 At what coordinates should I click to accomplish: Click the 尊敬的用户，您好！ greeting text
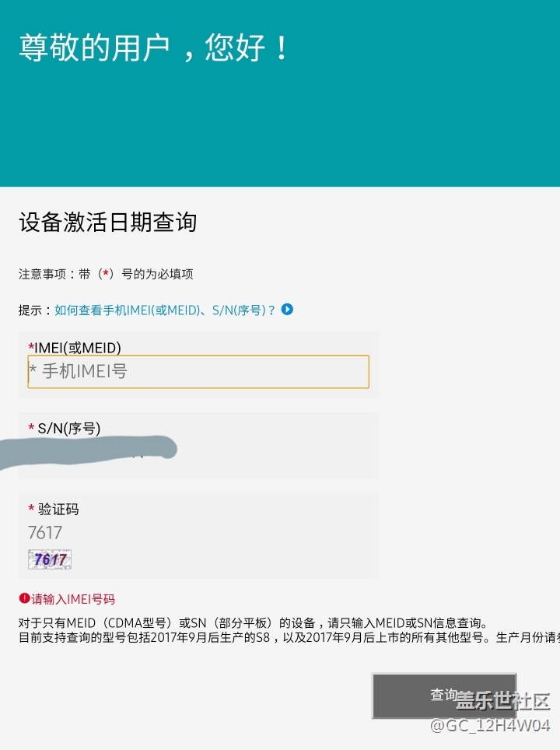coord(154,48)
